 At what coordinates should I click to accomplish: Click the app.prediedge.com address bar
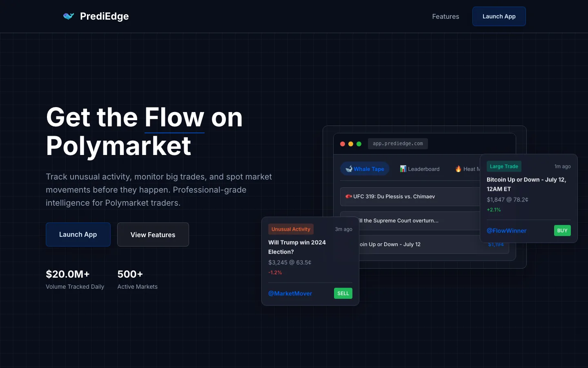pyautogui.click(x=398, y=144)
